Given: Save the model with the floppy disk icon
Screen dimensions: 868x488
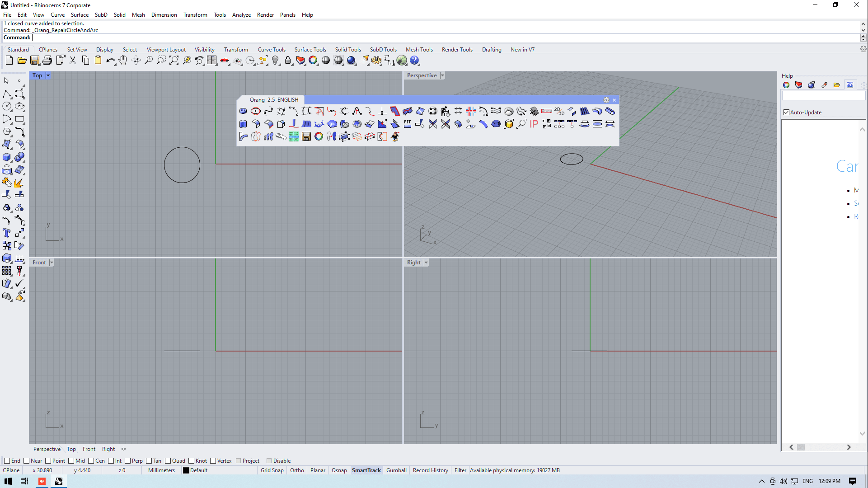Looking at the screenshot, I should (34, 61).
